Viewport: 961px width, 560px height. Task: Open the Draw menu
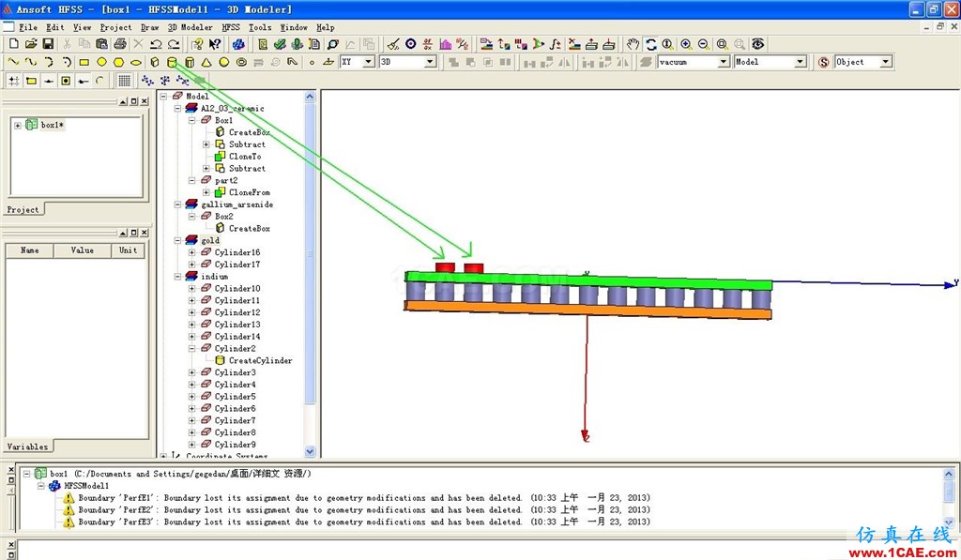coord(149,27)
